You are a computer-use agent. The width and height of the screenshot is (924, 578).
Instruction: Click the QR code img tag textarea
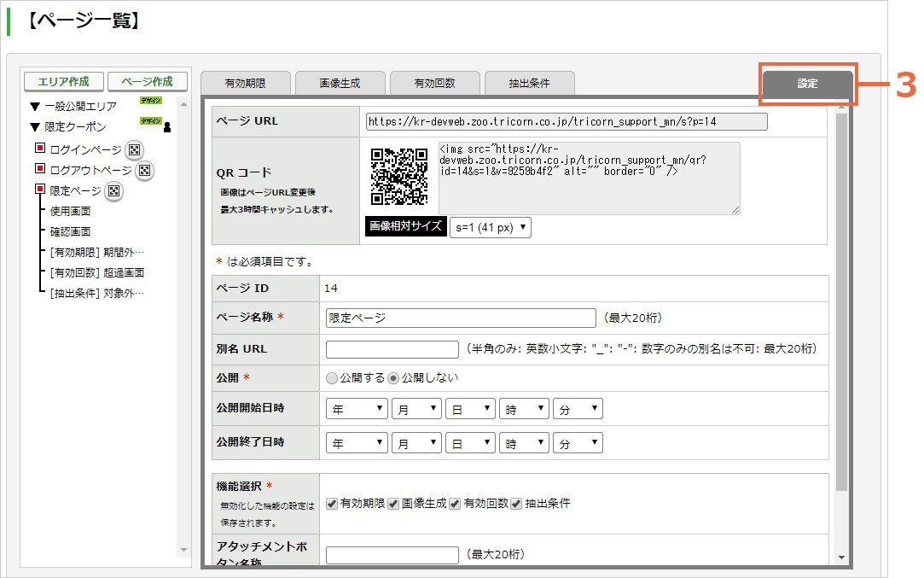pyautogui.click(x=589, y=178)
